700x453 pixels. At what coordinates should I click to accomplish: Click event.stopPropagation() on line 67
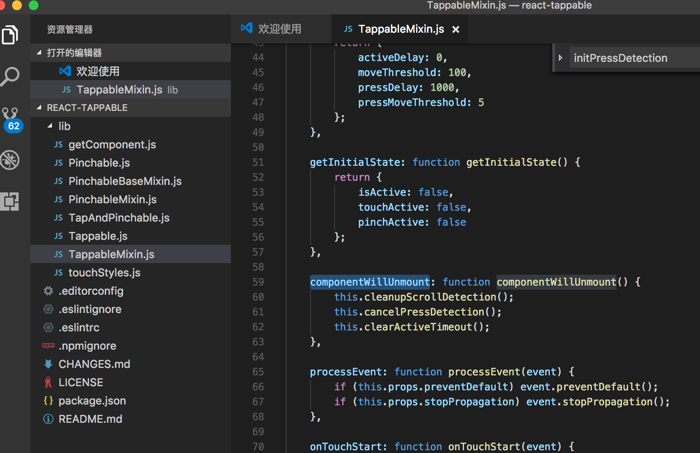(x=598, y=402)
